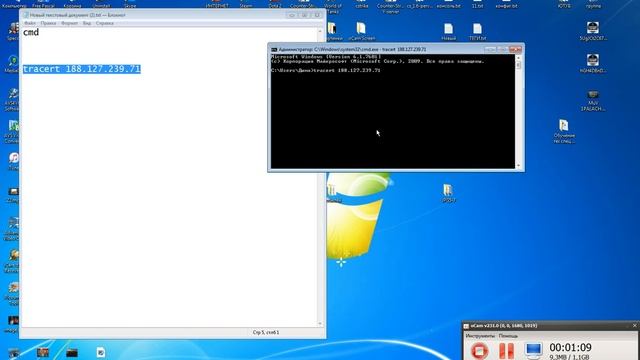Close the command prompt window
Viewport: 640px width, 360px height.
coord(516,49)
